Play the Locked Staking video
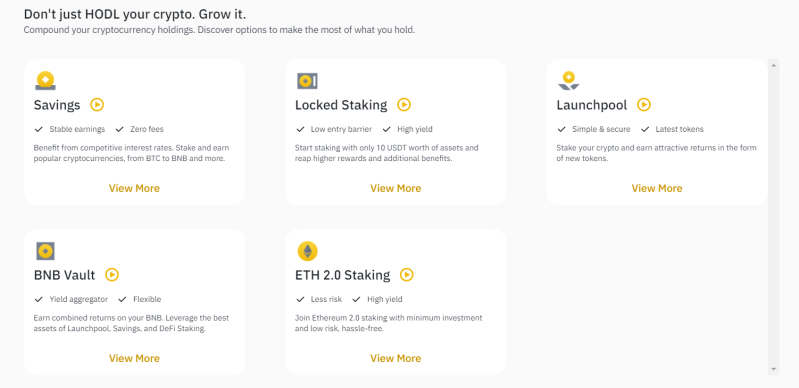This screenshot has height=388, width=799. coord(404,105)
